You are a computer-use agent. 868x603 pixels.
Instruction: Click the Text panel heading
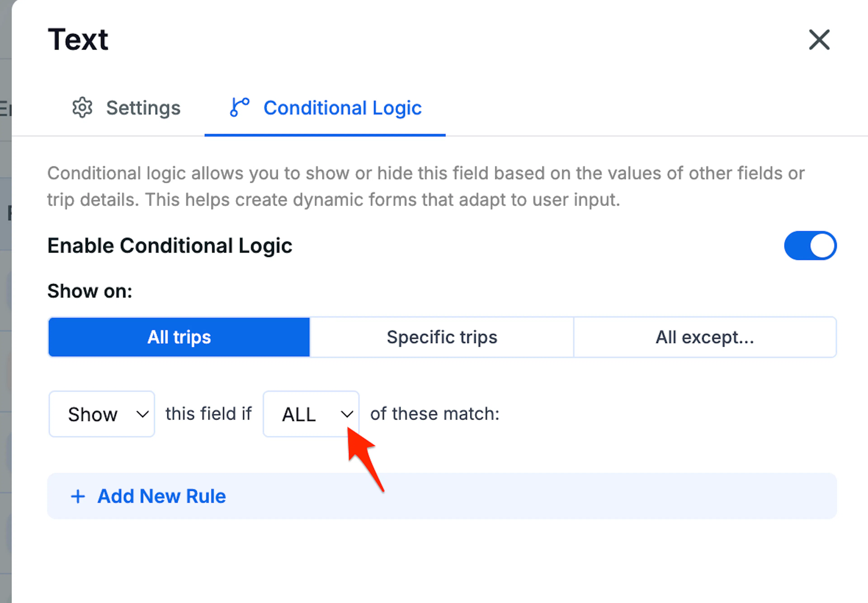[x=78, y=40]
